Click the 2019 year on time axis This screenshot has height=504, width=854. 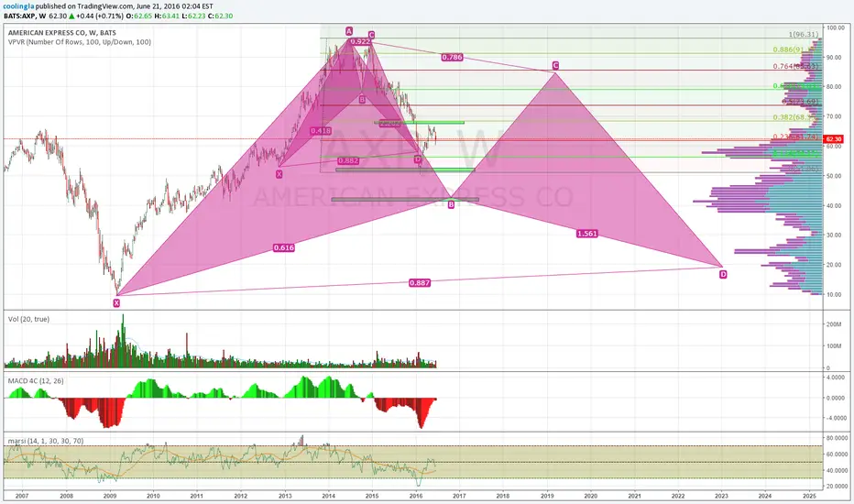(547, 496)
